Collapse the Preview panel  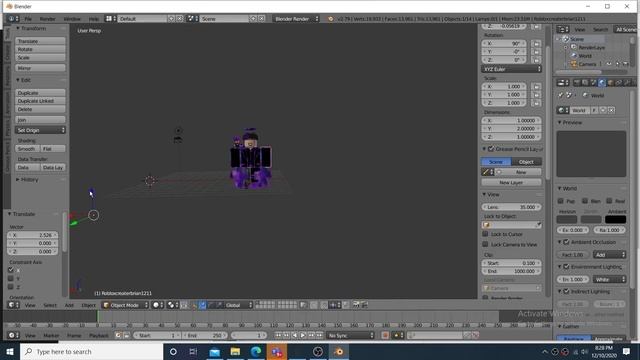[570, 122]
